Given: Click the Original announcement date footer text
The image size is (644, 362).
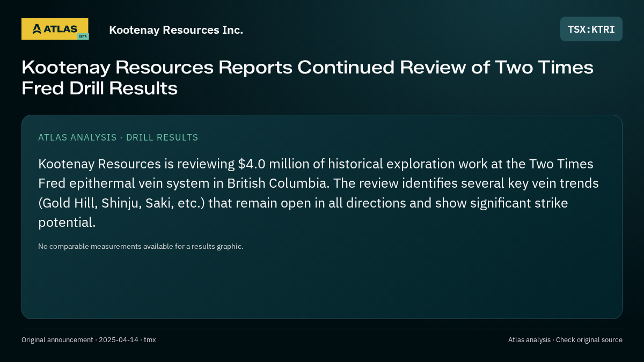Looking at the screenshot, I should [89, 339].
